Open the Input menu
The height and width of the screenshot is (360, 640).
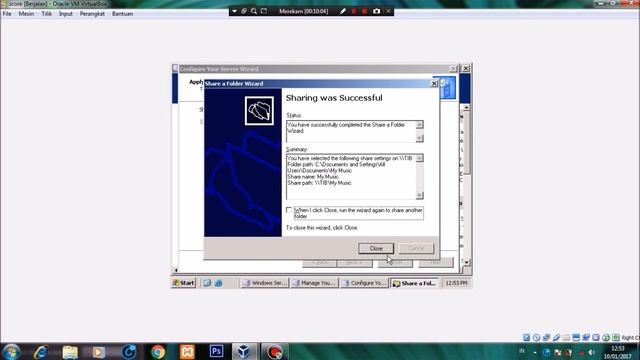(x=65, y=13)
